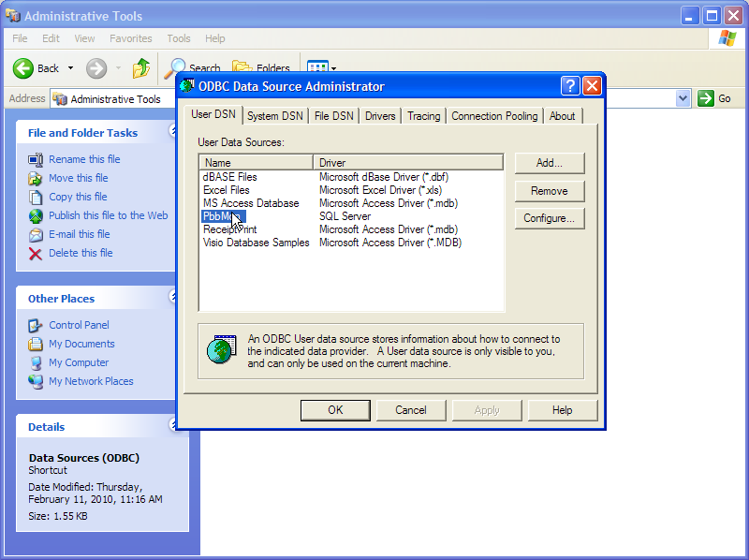Select the Visio Database Samples data source
This screenshot has width=749, height=560.
[256, 243]
